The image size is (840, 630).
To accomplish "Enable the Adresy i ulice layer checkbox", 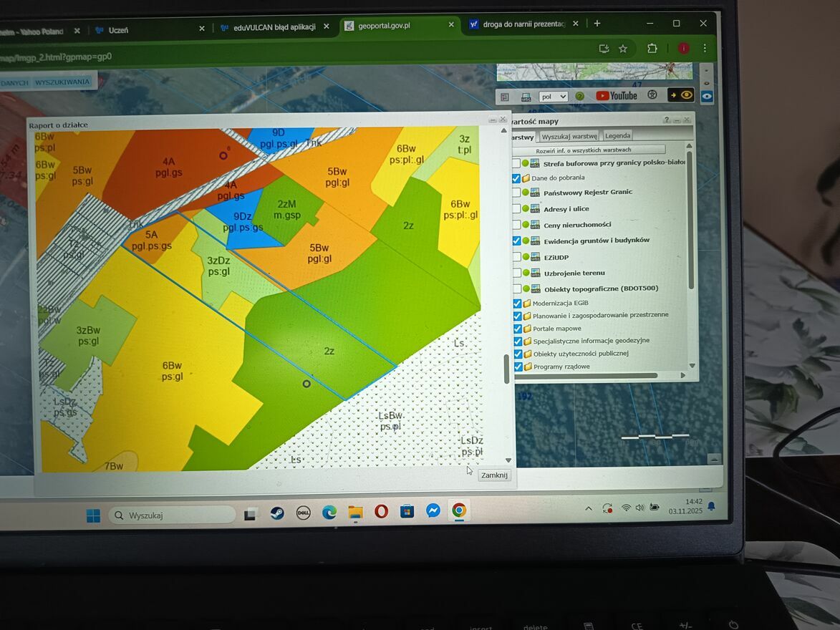I will [x=516, y=209].
